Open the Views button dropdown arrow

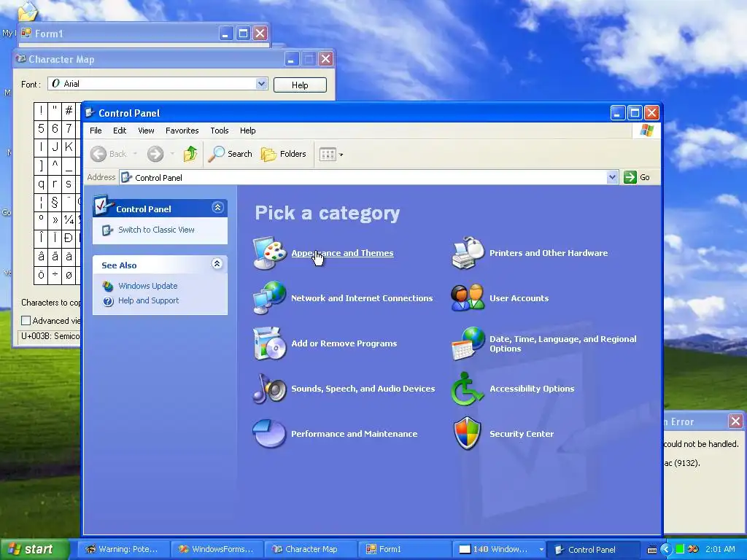tap(341, 155)
